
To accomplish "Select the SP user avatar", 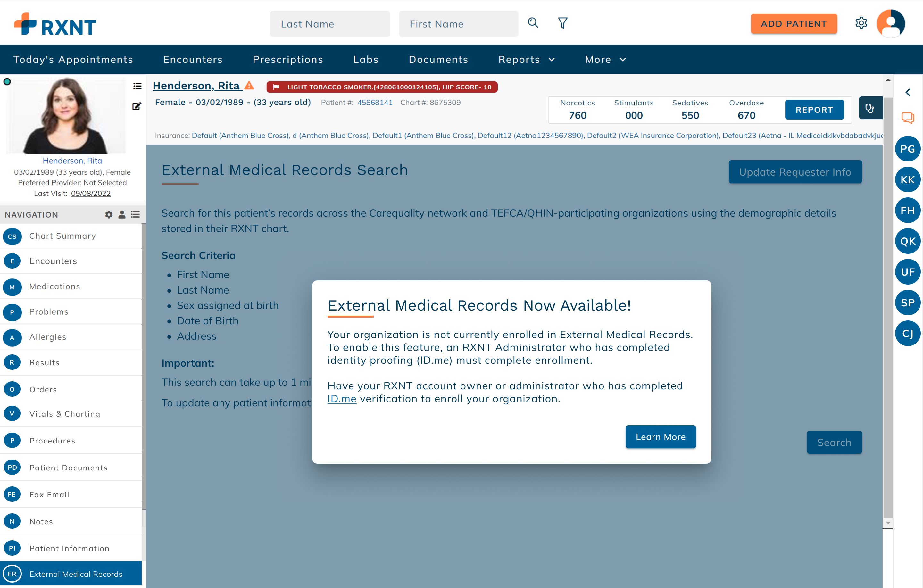I will coord(908,303).
